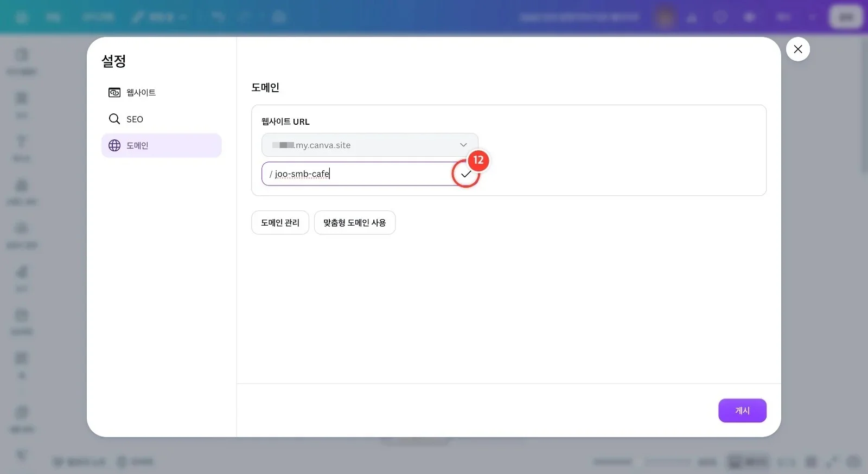The height and width of the screenshot is (474, 868).
Task: Click the 설정 dialog heading
Action: 114,61
